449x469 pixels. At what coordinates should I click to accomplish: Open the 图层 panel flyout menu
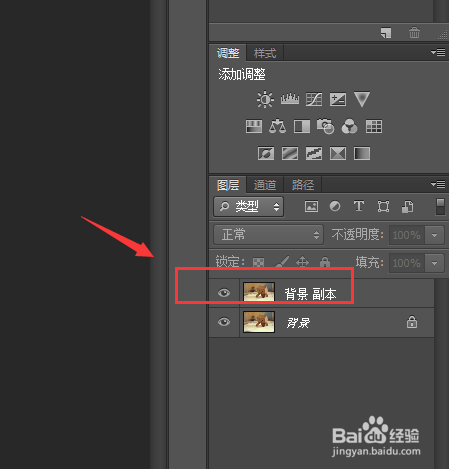point(438,184)
